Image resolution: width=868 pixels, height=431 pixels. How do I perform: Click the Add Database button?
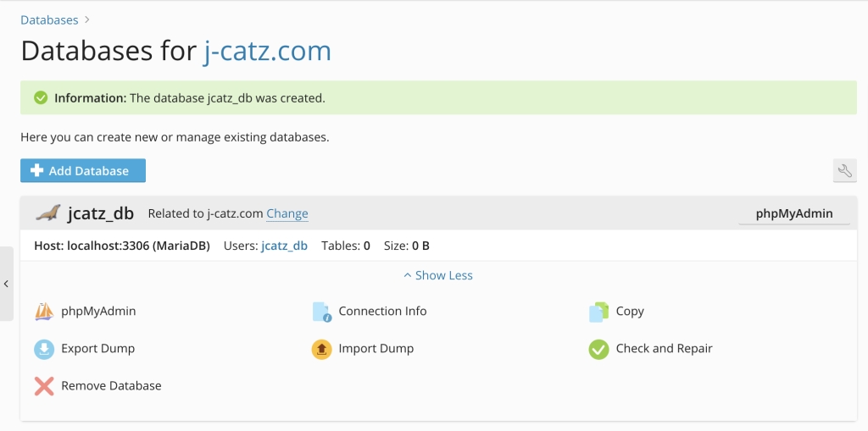click(83, 171)
